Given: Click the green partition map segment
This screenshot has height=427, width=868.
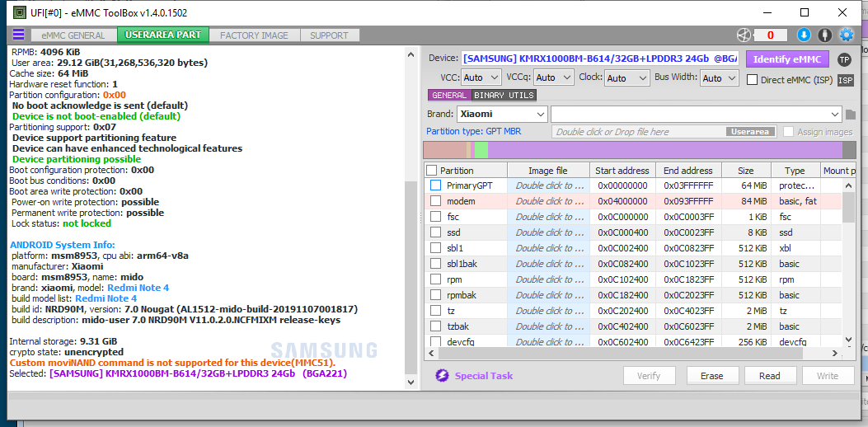Looking at the screenshot, I should click(481, 150).
